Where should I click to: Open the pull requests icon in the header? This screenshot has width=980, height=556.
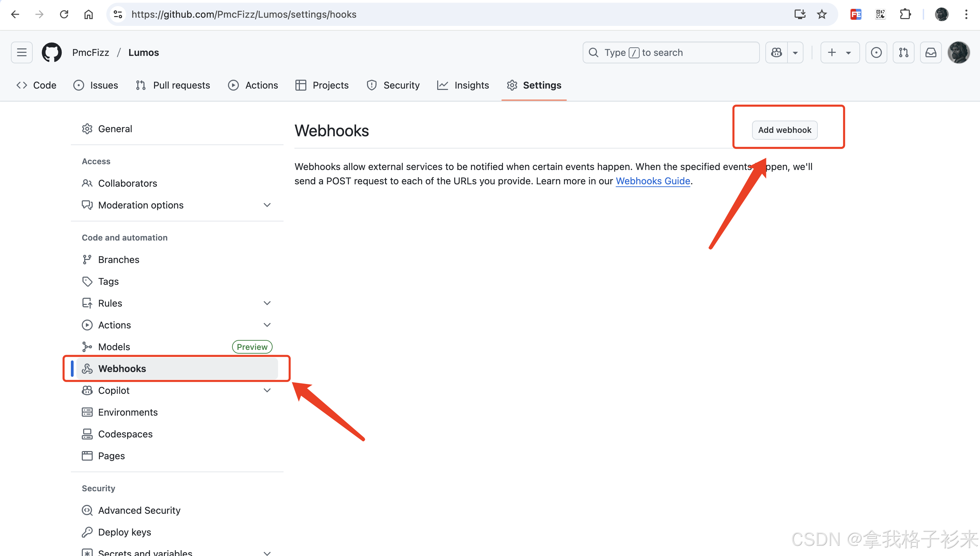[x=904, y=52]
